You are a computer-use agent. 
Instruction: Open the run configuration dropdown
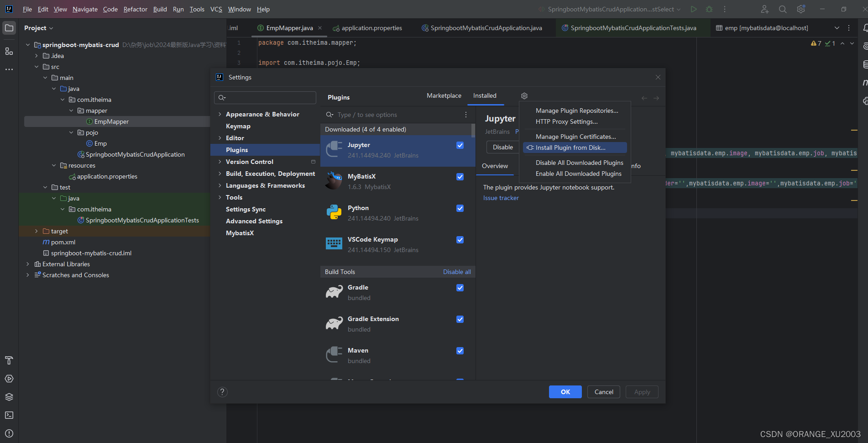tap(611, 9)
